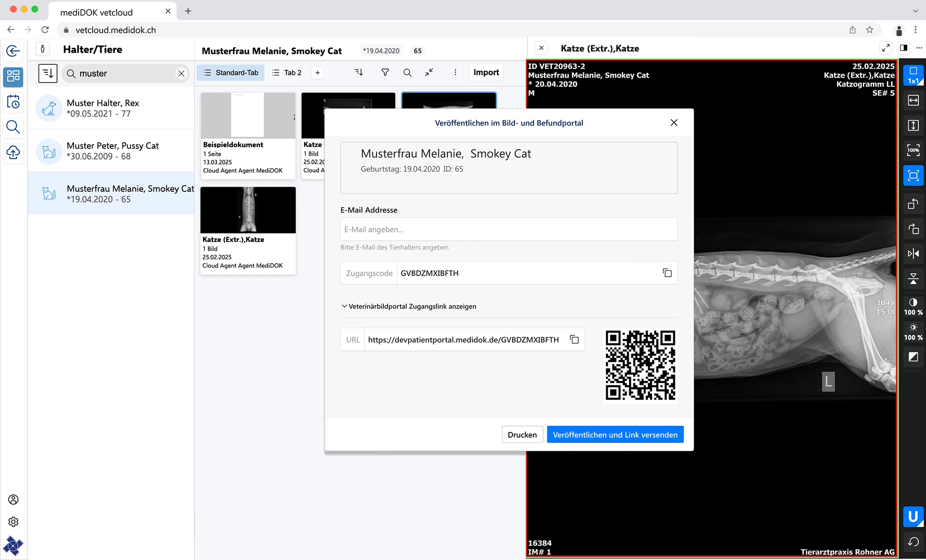Collapse Veterinärbildportal Zugangslink anzeigen section
Viewport: 926px width, 560px height.
click(409, 306)
